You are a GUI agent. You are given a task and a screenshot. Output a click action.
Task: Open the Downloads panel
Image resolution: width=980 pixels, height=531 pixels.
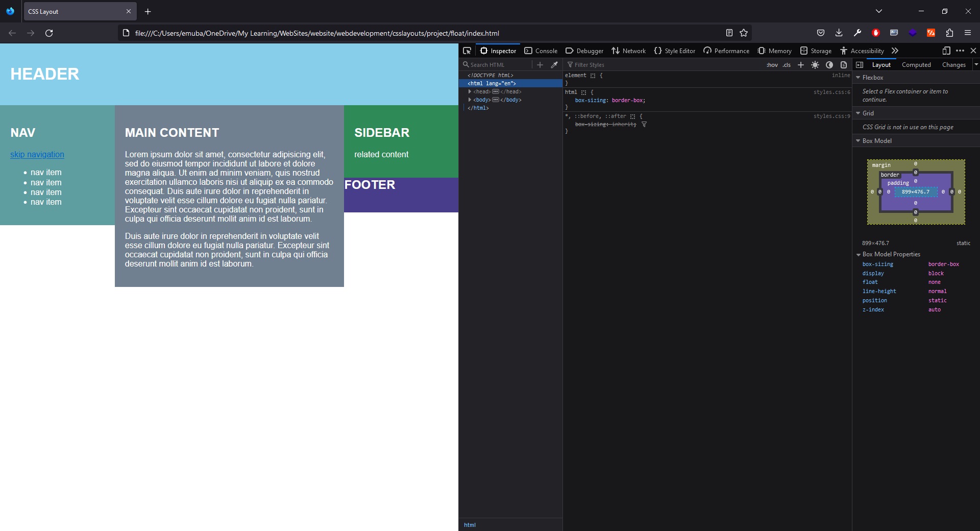tap(839, 33)
